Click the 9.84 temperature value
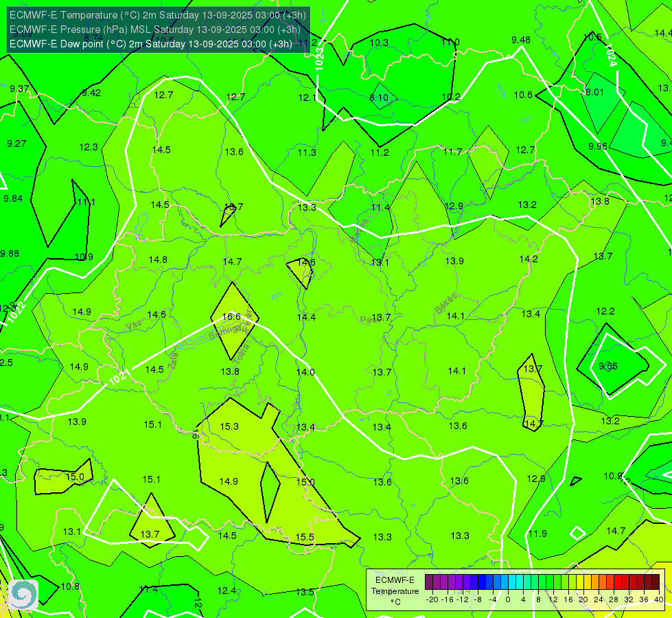 point(13,198)
